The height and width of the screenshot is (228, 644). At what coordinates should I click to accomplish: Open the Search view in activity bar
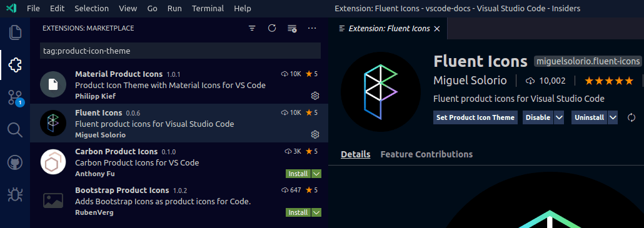coord(15,131)
